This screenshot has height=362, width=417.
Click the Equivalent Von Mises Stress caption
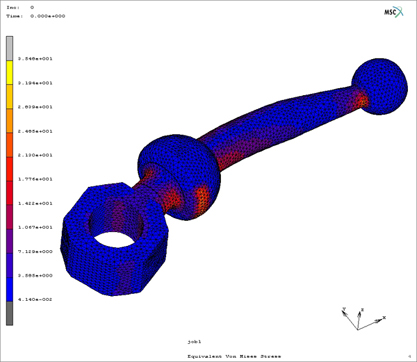[x=234, y=356]
